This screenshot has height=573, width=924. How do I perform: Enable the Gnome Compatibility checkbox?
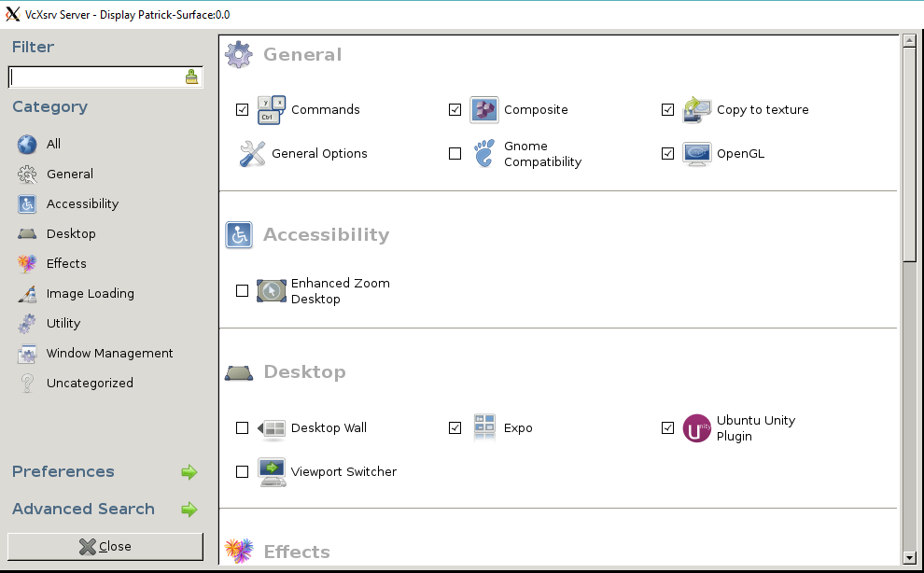point(455,154)
